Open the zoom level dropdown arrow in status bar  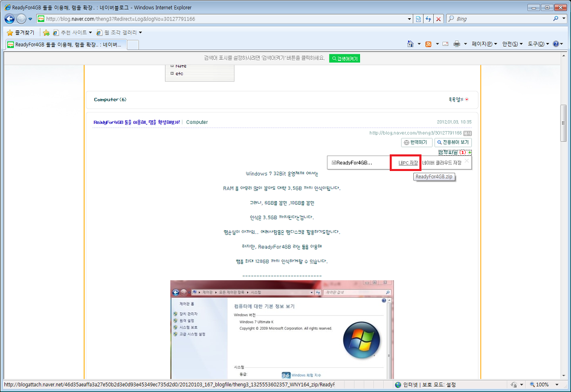[x=556, y=385]
